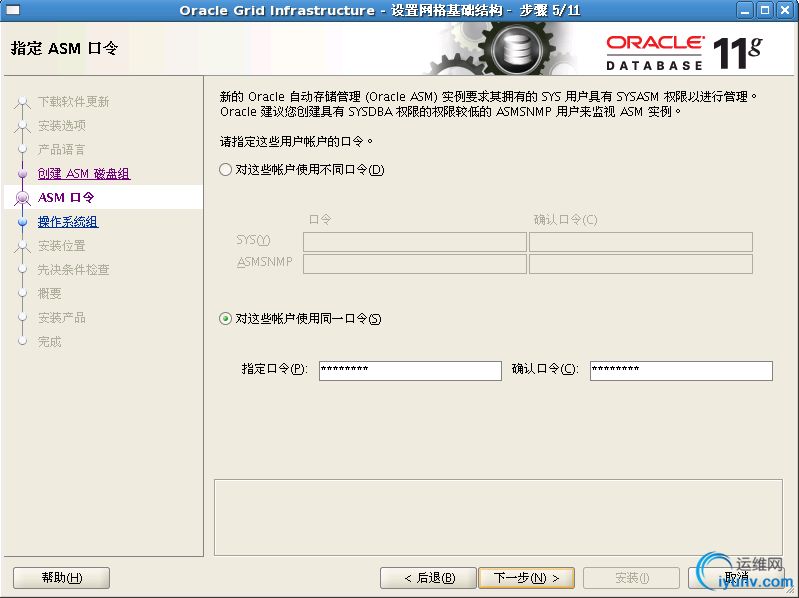Open the window menu icon in title bar
The image size is (799, 598).
tap(12, 10)
